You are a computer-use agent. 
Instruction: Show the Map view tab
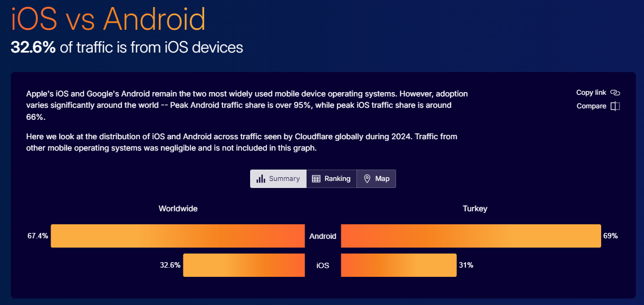point(376,179)
